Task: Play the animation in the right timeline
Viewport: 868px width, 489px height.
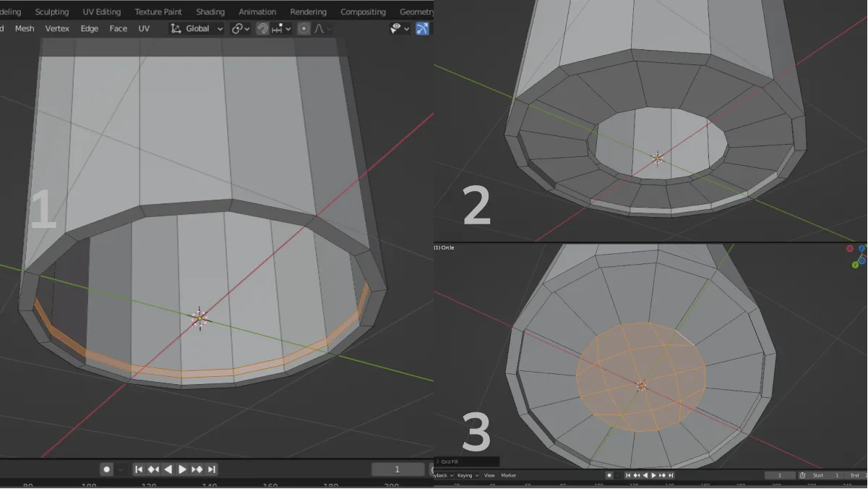Action: click(653, 475)
